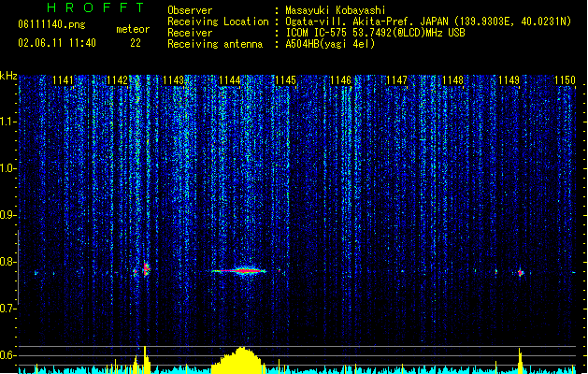Click the "Receiving Location" label
This screenshot has width=588, height=374.
coord(218,22)
